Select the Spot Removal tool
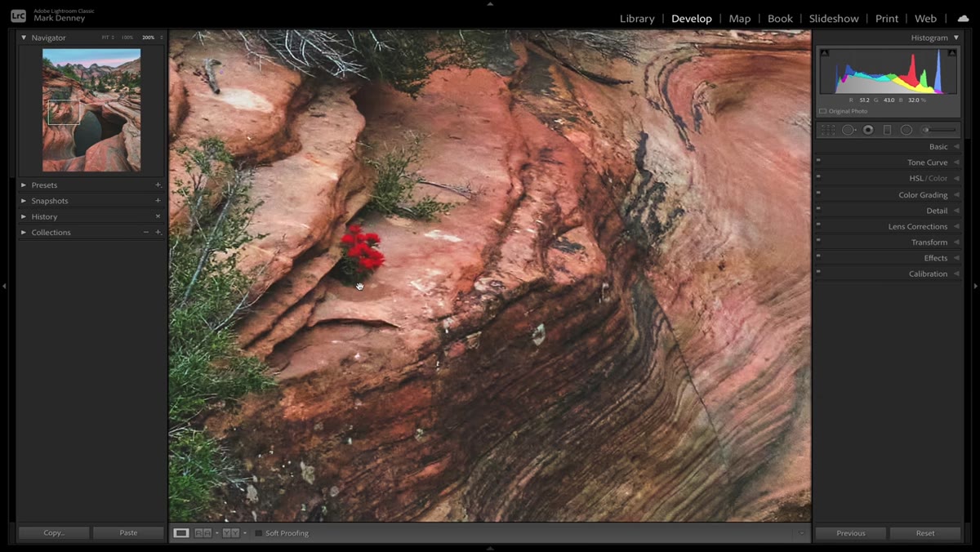This screenshot has height=552, width=980. coord(849,130)
